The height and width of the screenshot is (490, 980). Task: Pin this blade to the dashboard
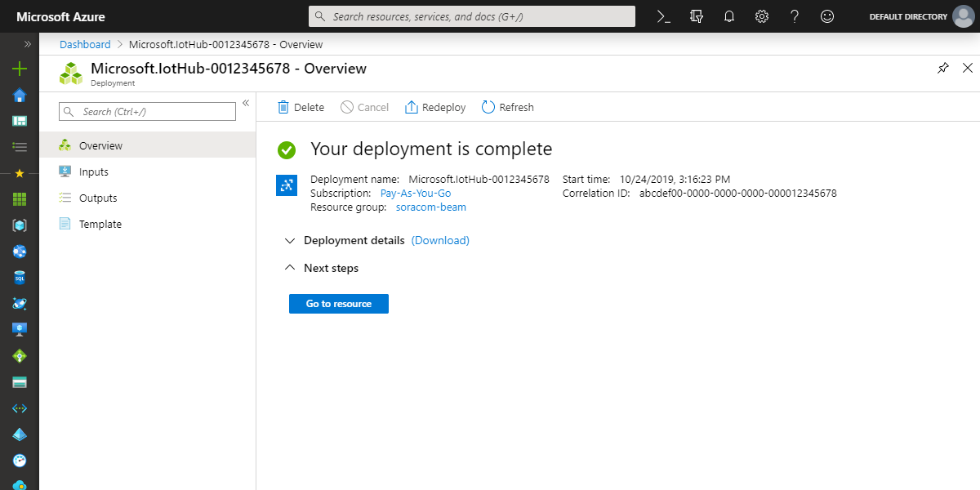coord(943,69)
